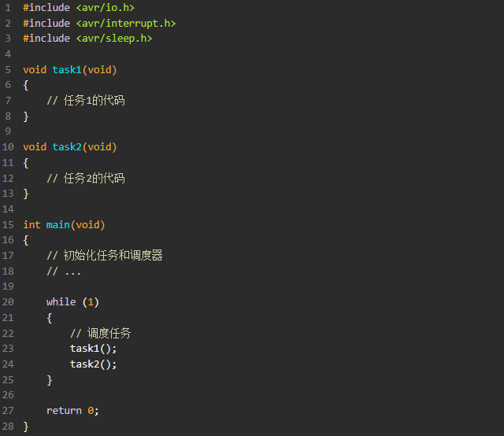Screen dimensions: 504x436
Task: Click the task2 function definition name
Action: pyautogui.click(x=67, y=147)
